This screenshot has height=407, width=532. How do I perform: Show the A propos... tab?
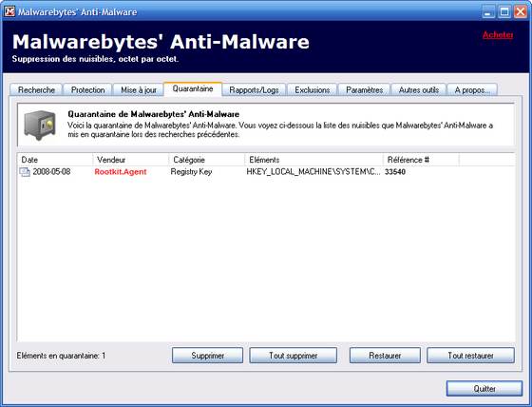pyautogui.click(x=472, y=90)
